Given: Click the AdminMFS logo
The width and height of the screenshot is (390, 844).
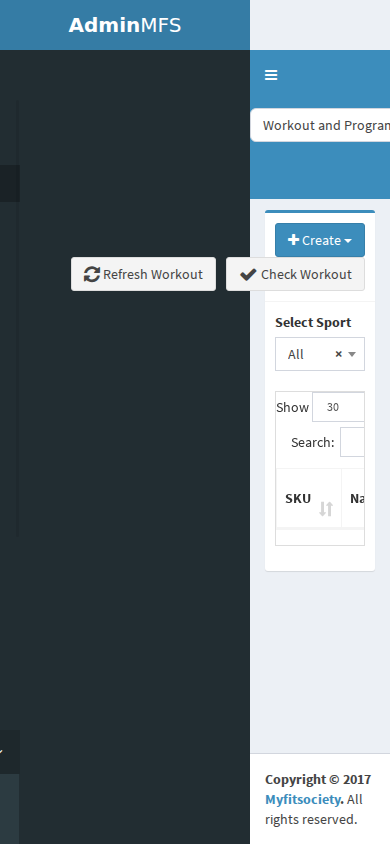Looking at the screenshot, I should [125, 25].
